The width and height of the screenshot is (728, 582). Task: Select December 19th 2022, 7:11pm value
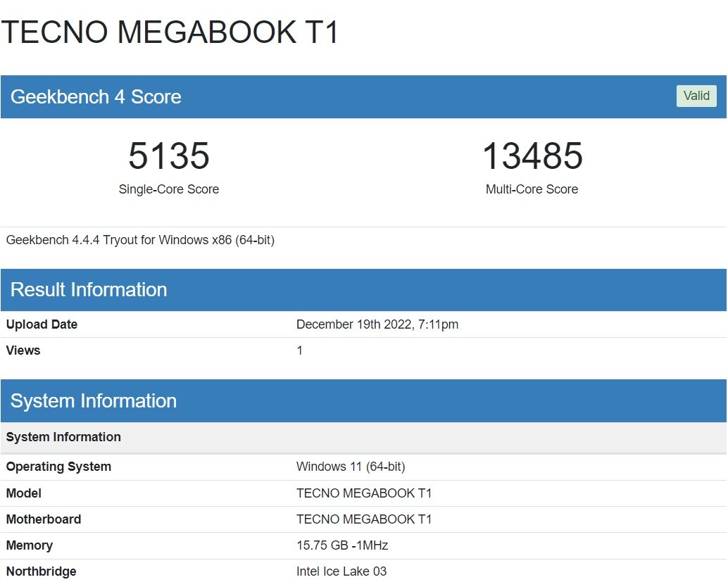(377, 324)
